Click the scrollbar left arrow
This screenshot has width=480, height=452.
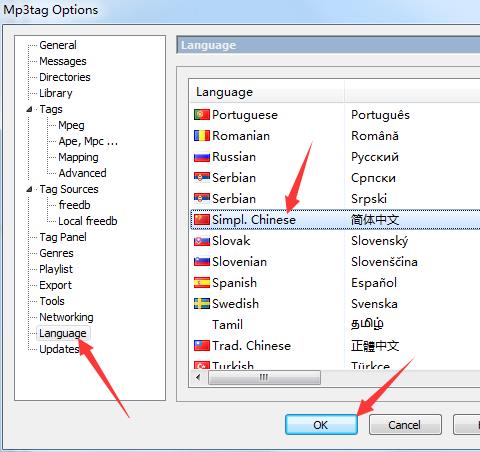[x=199, y=378]
